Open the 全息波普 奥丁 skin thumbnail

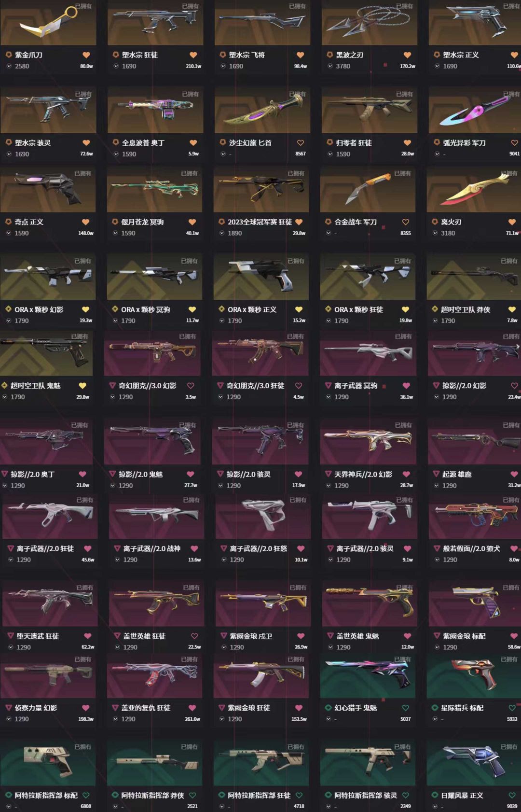[x=155, y=111]
